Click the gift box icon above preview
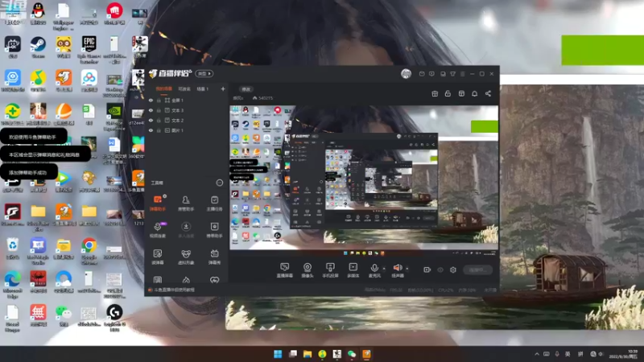 [435, 93]
